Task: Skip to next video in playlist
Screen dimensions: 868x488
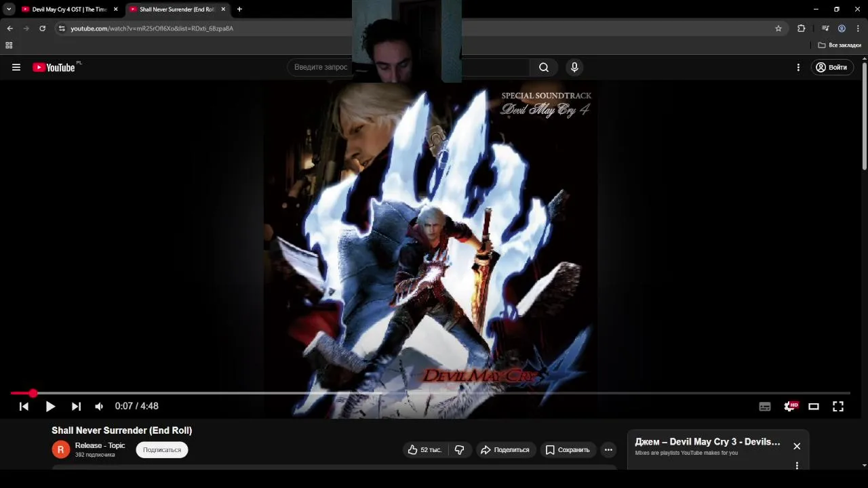Action: (x=76, y=406)
